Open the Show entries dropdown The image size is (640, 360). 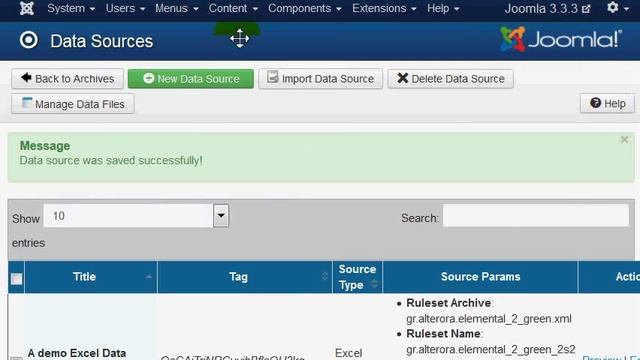click(x=136, y=216)
